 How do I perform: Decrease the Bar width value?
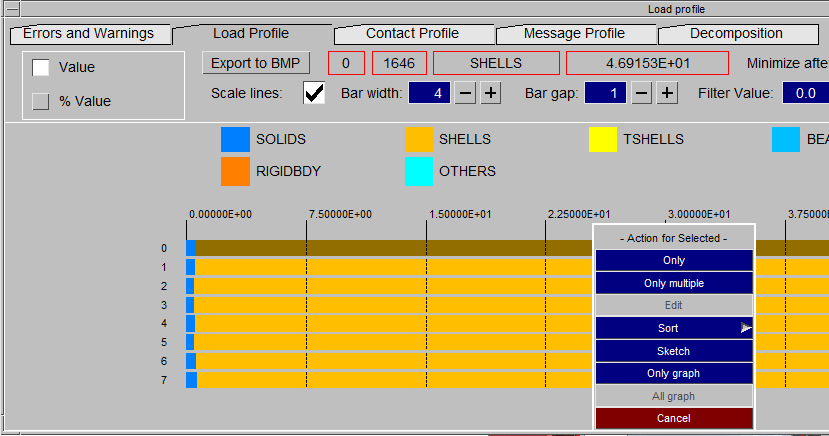[x=465, y=94]
